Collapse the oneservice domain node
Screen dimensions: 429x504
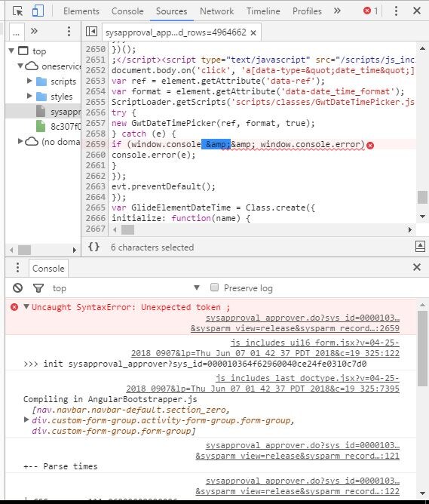pos(20,66)
